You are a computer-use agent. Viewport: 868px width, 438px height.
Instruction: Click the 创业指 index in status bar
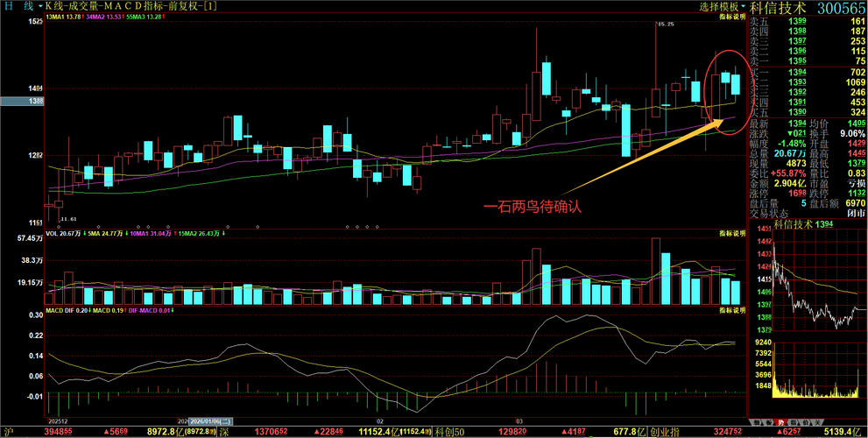[x=666, y=431]
